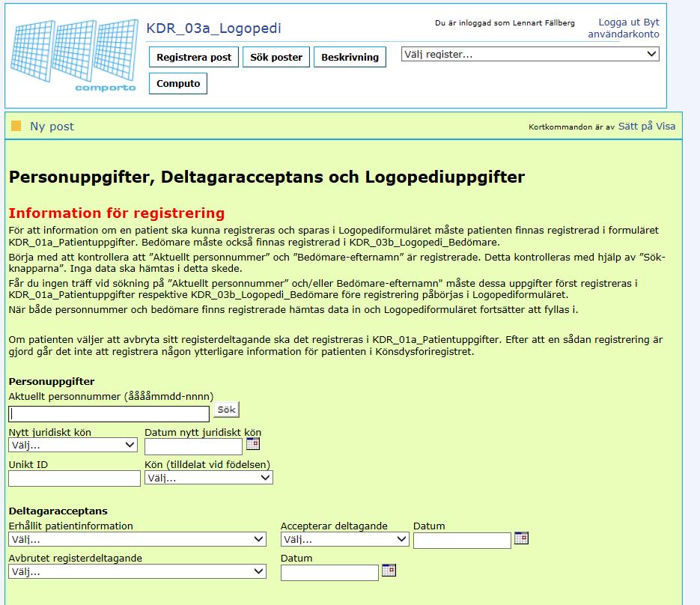Screen dimensions: 700x605
Task: Click Sök button next to personnummer
Action: pos(226,410)
